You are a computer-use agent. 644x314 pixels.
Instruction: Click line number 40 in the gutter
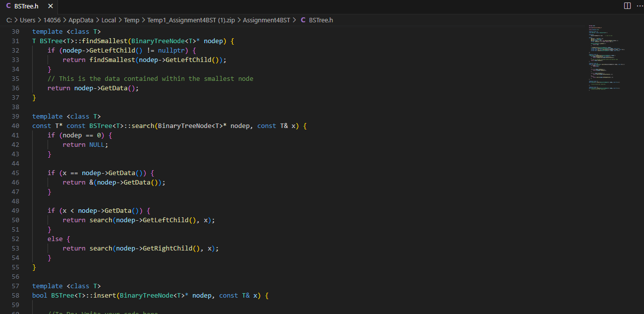click(x=15, y=126)
